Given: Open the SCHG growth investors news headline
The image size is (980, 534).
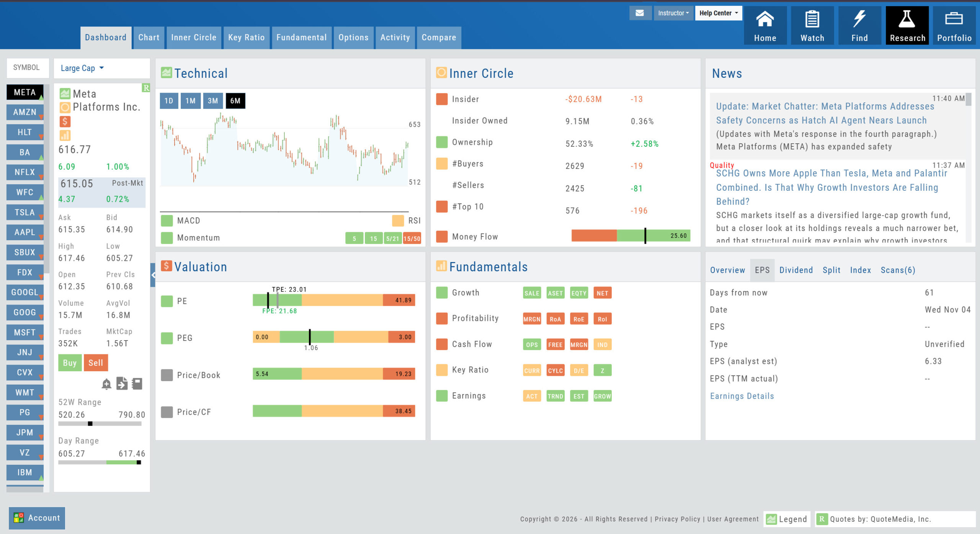Looking at the screenshot, I should point(831,187).
